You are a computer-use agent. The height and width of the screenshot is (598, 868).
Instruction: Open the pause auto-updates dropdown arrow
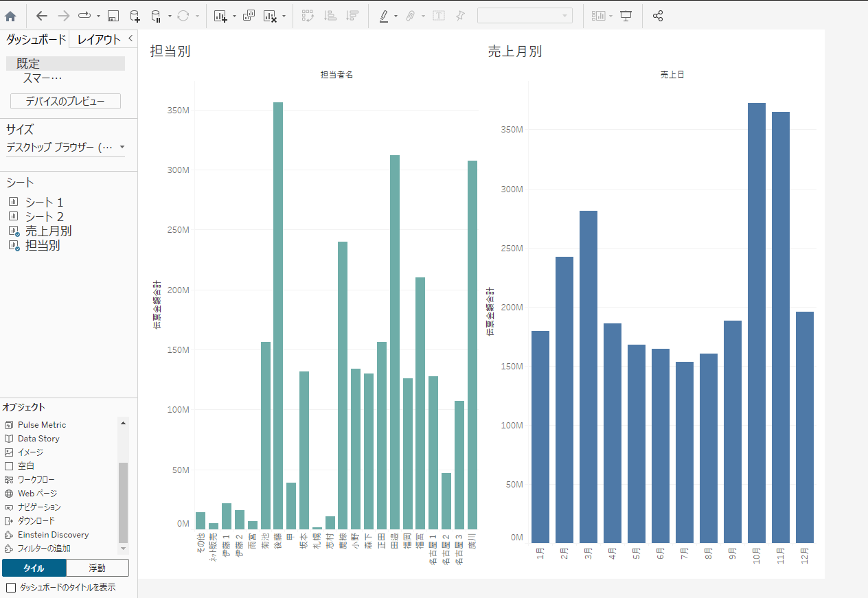tap(169, 16)
